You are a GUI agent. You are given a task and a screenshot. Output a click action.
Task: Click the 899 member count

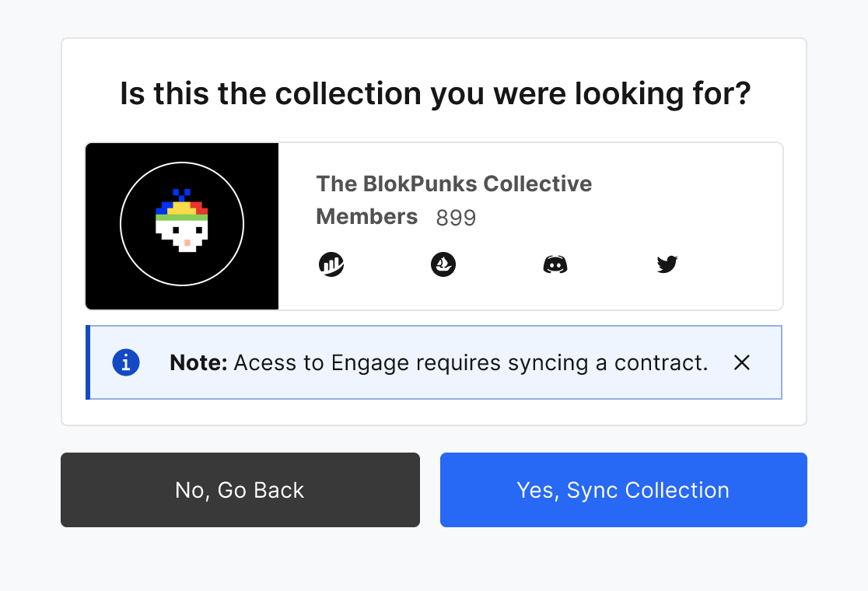456,218
